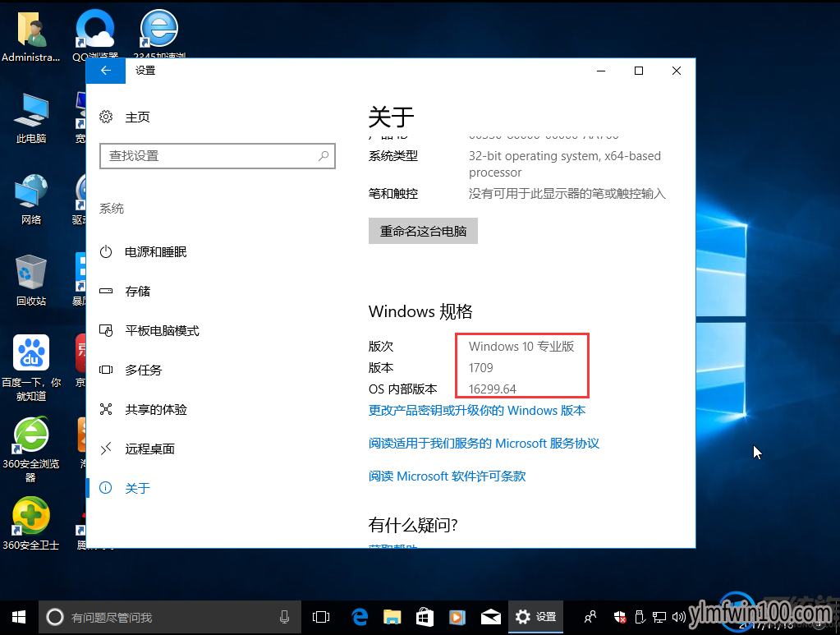Click the power icon beside 电源和睡眠
Screen dimensions: 840x635
coord(106,252)
